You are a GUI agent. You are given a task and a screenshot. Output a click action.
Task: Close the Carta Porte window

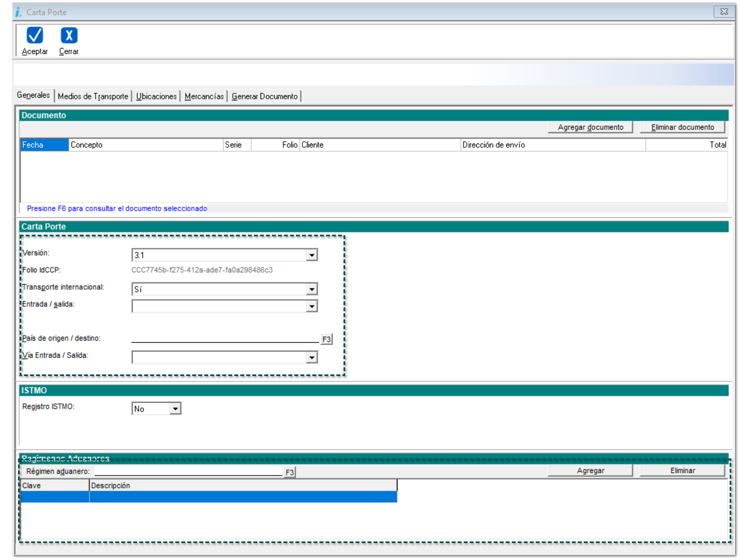724,11
